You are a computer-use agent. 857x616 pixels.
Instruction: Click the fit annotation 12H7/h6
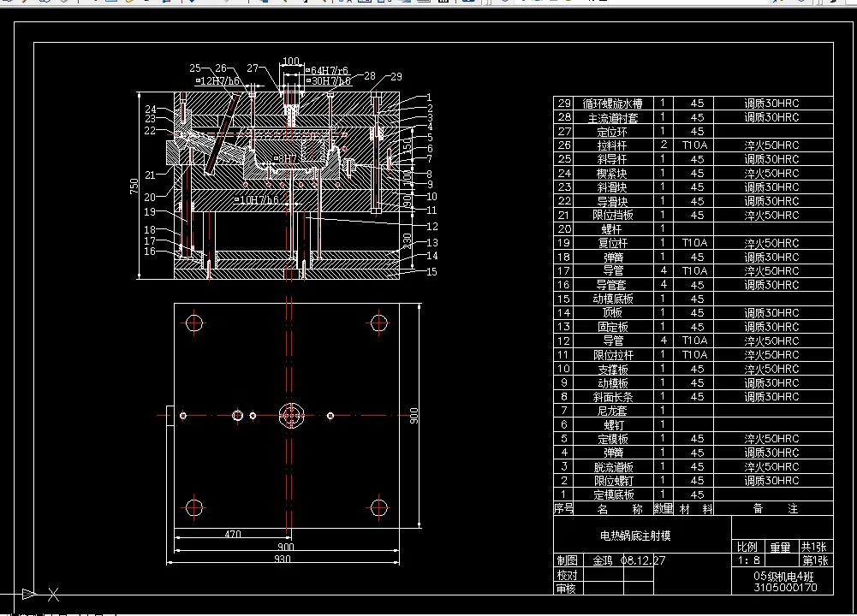tap(219, 80)
